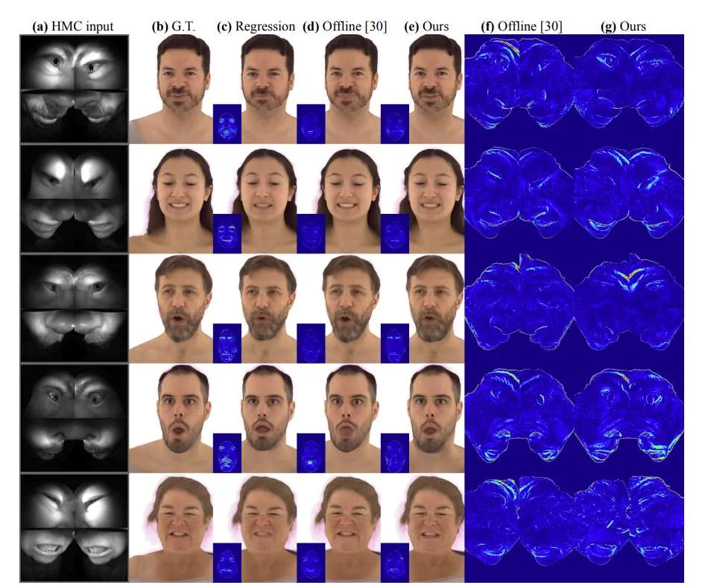Click third-row small error inset beside Regression face
Image resolution: width=705 pixels, height=588 pixels.
click(x=227, y=344)
